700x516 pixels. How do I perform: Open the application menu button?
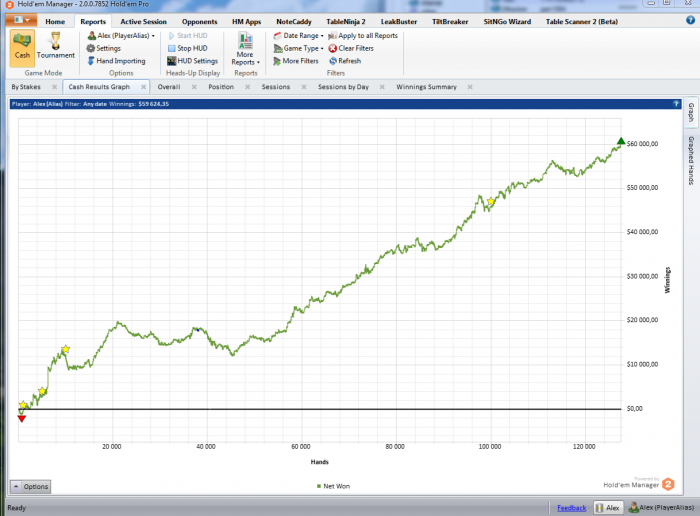[21, 20]
